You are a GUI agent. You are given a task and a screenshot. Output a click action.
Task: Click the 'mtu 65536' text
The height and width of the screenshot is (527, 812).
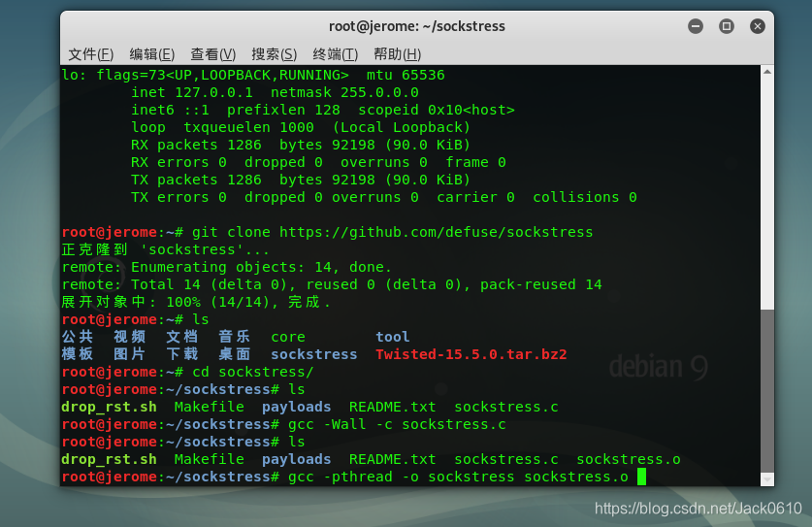[406, 75]
